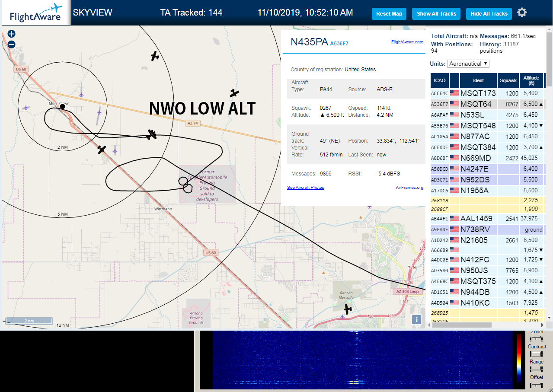553x392 pixels.
Task: Click the receiver site dot at Morristown
Action: coord(63,106)
